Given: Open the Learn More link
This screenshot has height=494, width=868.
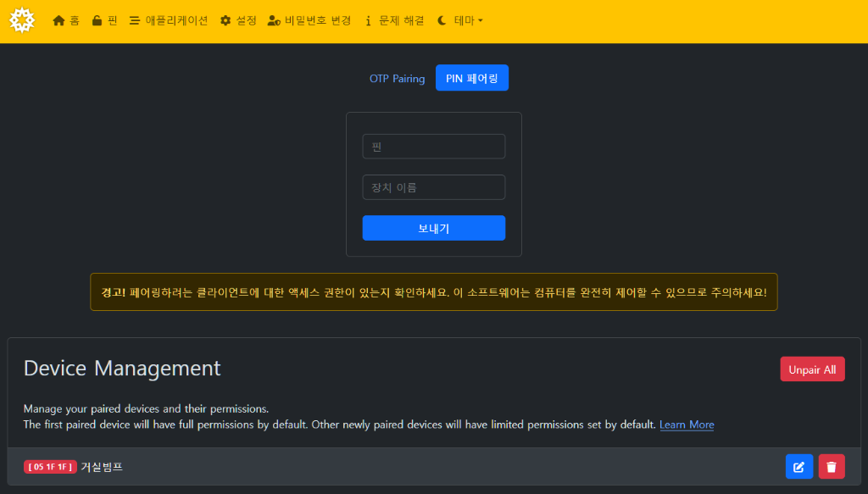Looking at the screenshot, I should click(687, 425).
